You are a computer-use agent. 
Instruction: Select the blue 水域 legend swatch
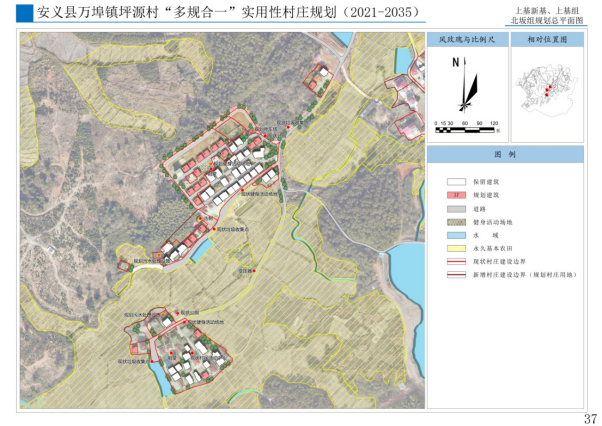click(x=454, y=234)
